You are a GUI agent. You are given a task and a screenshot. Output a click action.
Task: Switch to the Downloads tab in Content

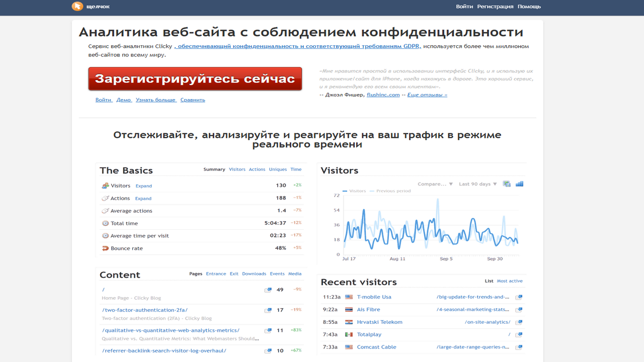(x=254, y=274)
